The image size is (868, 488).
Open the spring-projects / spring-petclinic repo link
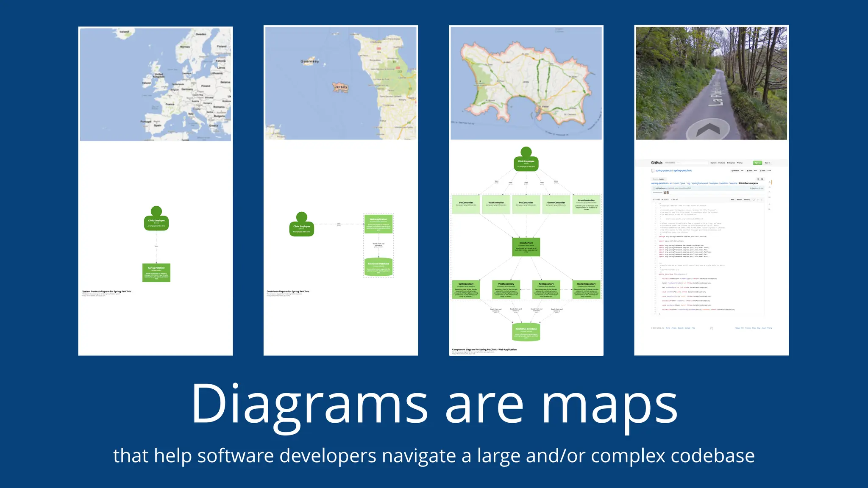673,171
